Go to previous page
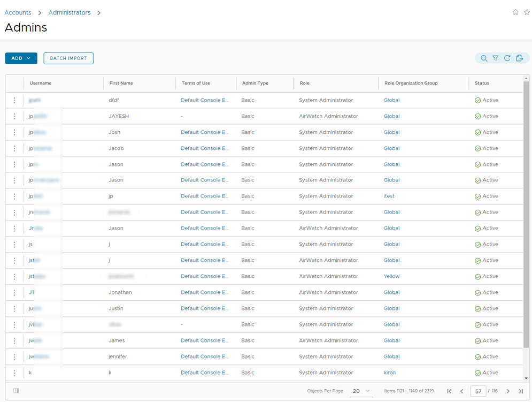532x402 pixels. [x=461, y=391]
